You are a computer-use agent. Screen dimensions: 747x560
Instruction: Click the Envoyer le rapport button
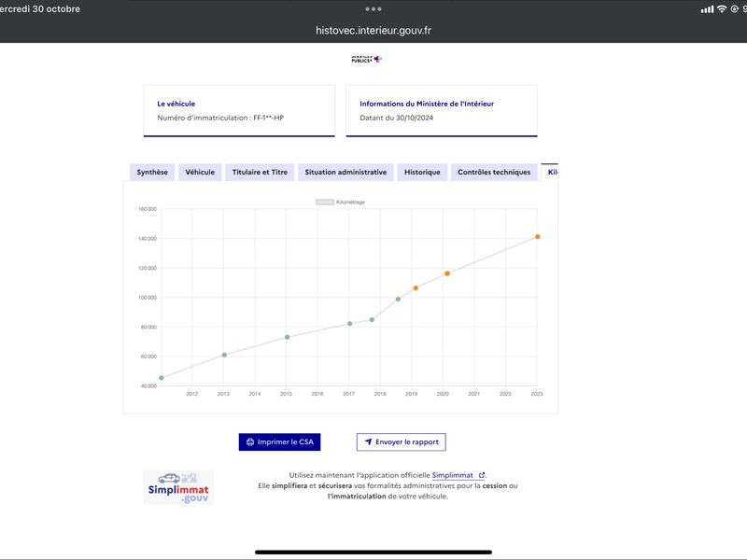point(402,441)
